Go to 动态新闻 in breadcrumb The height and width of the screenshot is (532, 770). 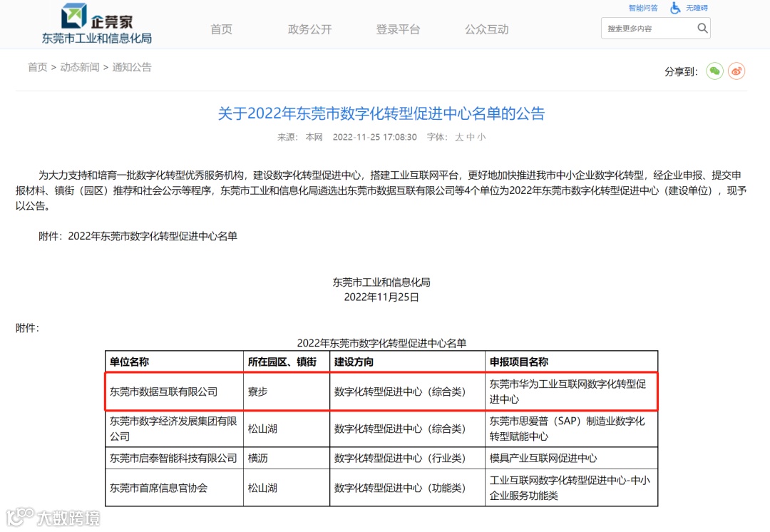point(80,67)
